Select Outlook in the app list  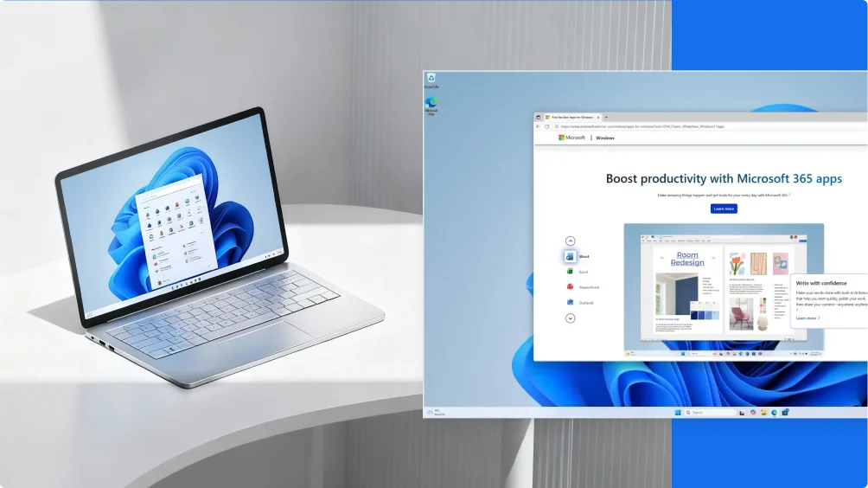pos(580,303)
